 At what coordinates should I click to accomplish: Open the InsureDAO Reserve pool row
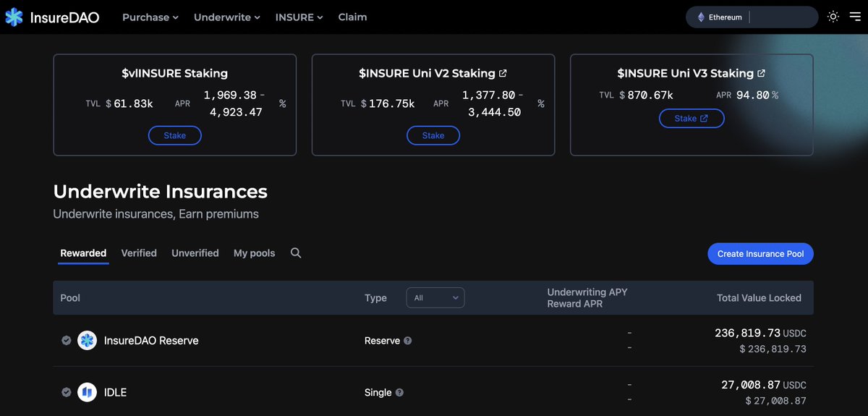[x=433, y=341]
